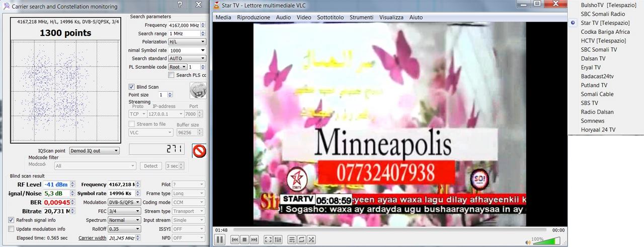Toggle the Blind Scan checkbox
The image size is (644, 247).
(132, 87)
